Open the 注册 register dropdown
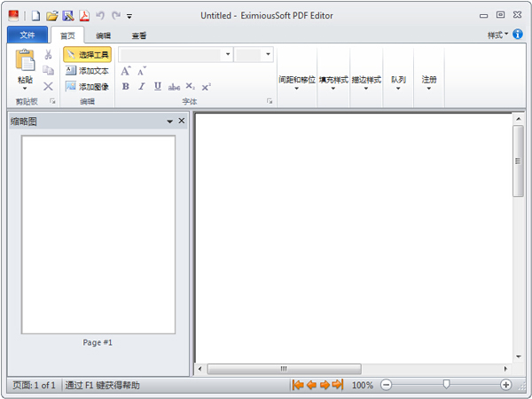This screenshot has height=399, width=532. [429, 82]
